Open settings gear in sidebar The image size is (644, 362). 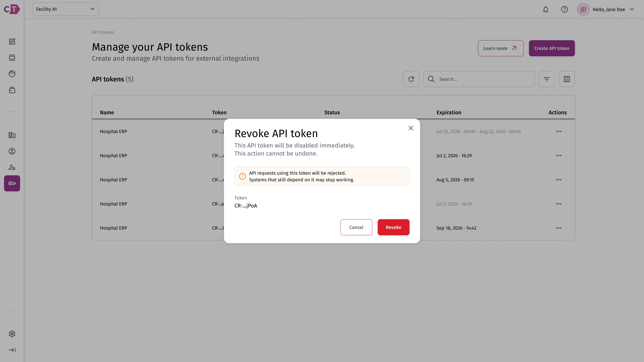point(12,334)
